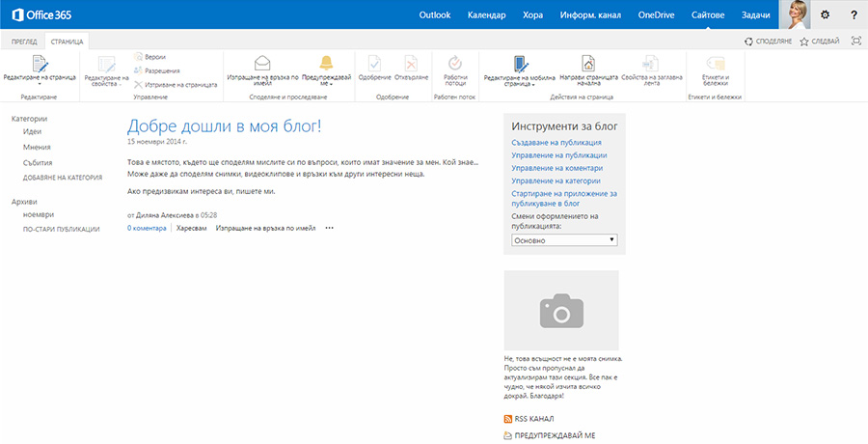Open the RSS канал link
The height and width of the screenshot is (444, 868).
point(529,419)
